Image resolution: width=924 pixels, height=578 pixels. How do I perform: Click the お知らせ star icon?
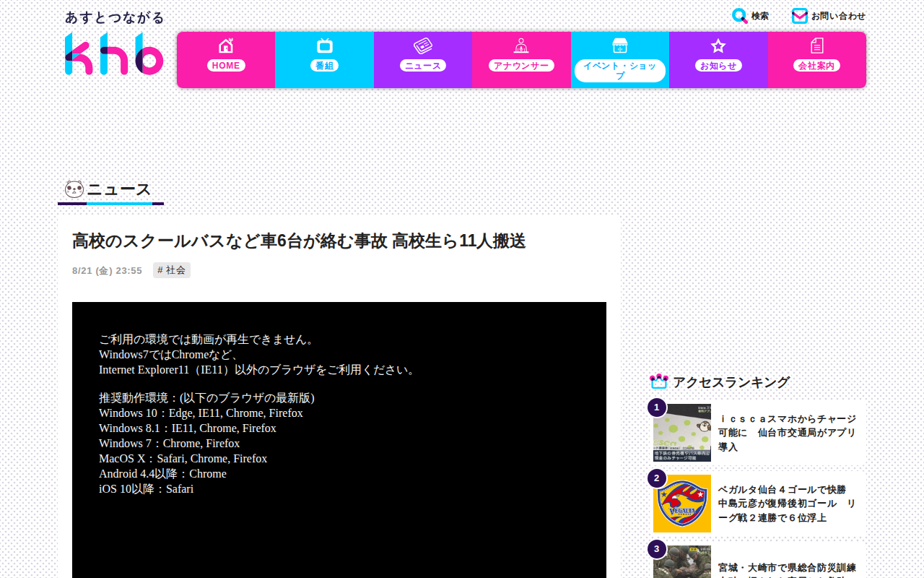[718, 46]
